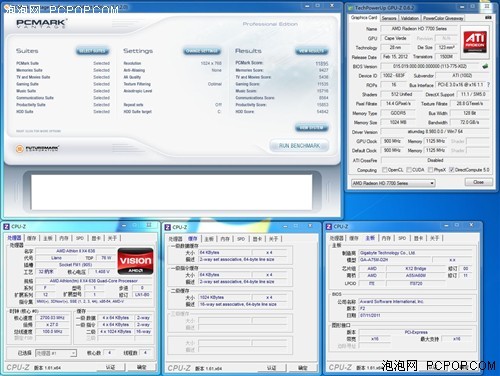Click the GPU-Z title bar icon
This screenshot has width=500, height=376.
351,7
